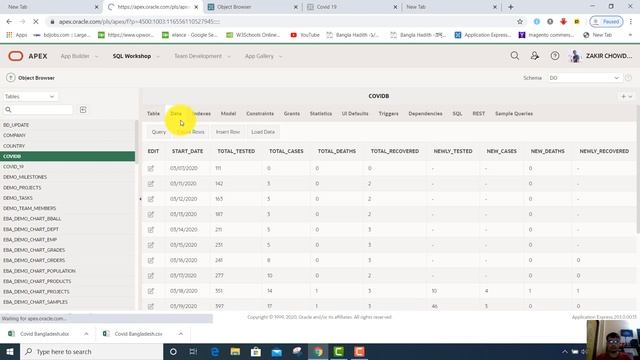640x360 pixels.
Task: Click the Query button
Action: point(159,132)
